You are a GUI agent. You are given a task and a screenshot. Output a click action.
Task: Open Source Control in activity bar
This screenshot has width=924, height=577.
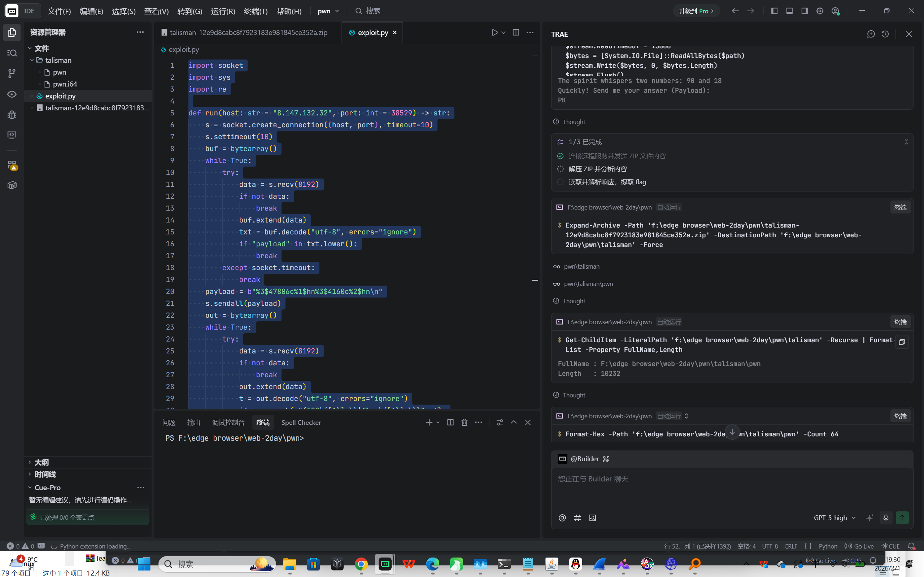point(12,73)
